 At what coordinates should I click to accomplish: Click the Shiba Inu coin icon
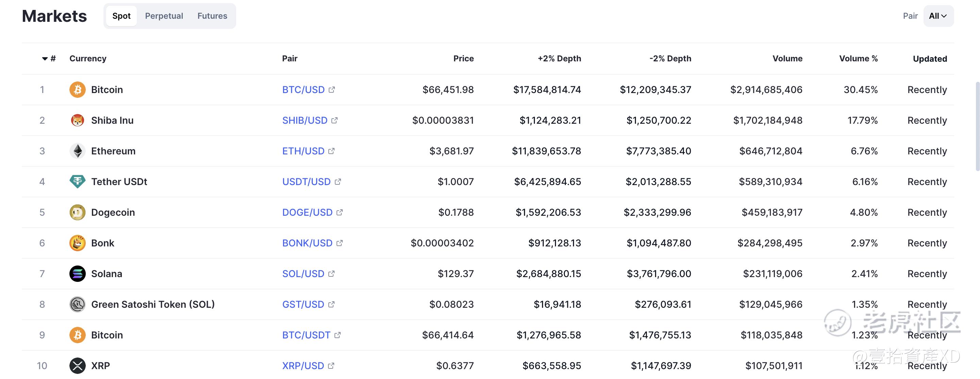[x=77, y=120]
